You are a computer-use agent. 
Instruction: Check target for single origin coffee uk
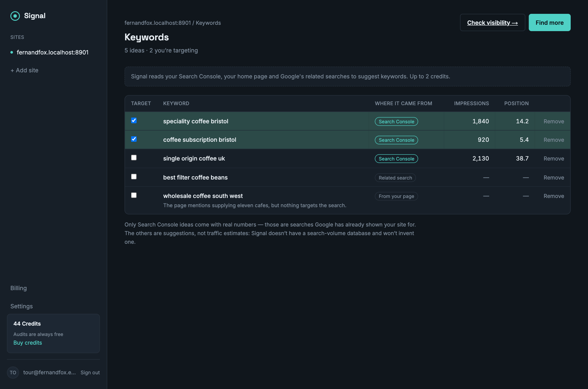pos(134,158)
